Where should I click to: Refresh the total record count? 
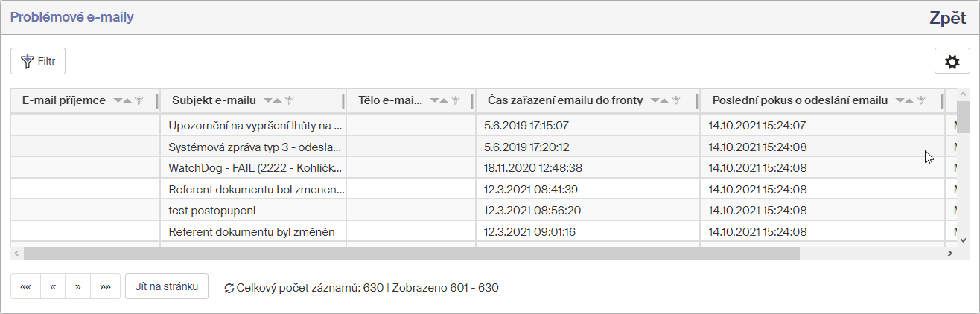(229, 288)
